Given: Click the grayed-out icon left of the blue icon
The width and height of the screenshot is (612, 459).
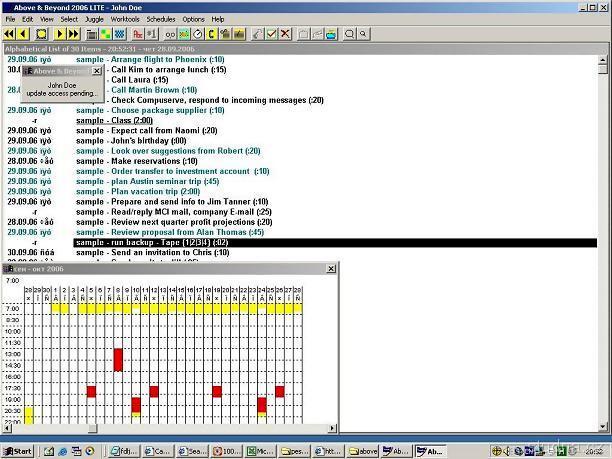Looking at the screenshot, I should [317, 34].
